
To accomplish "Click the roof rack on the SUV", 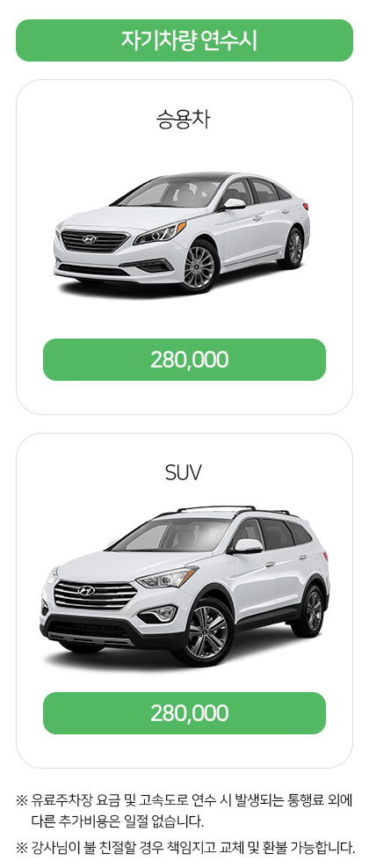I will (234, 509).
